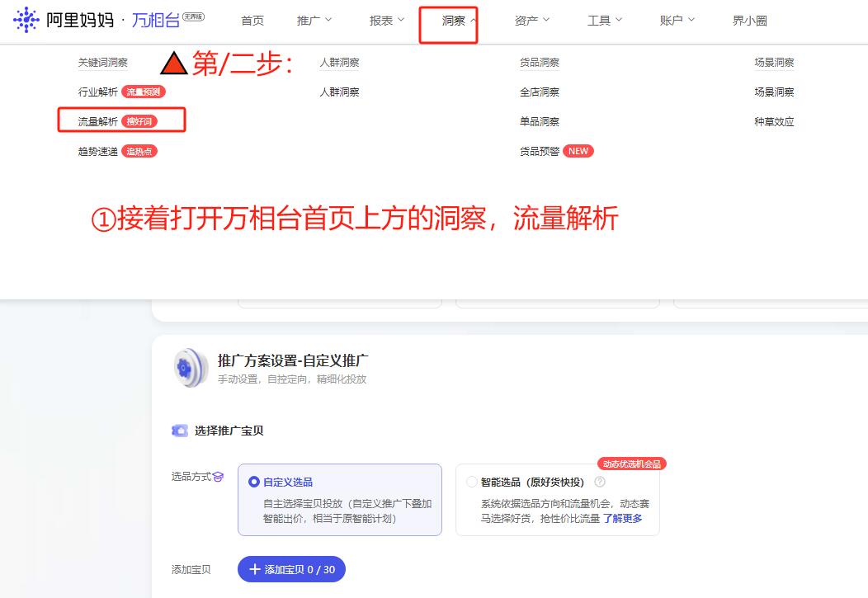This screenshot has width=868, height=598.
Task: Click the description starting 系统依据选品方向
Action: click(564, 511)
